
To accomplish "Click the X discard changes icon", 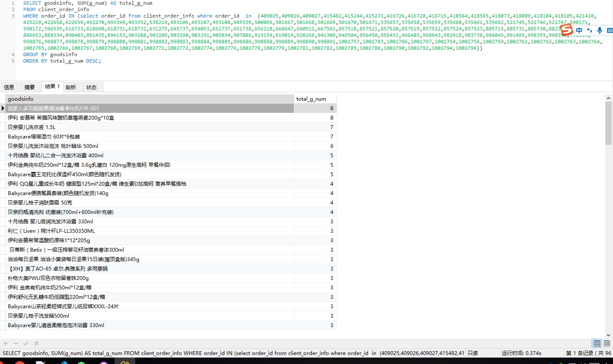I will (x=36, y=343).
